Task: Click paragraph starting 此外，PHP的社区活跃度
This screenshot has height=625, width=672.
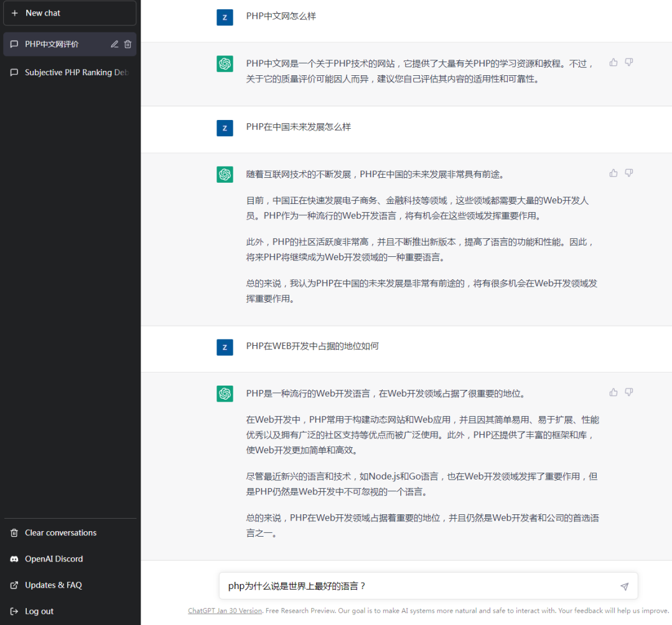Action: tap(420, 250)
